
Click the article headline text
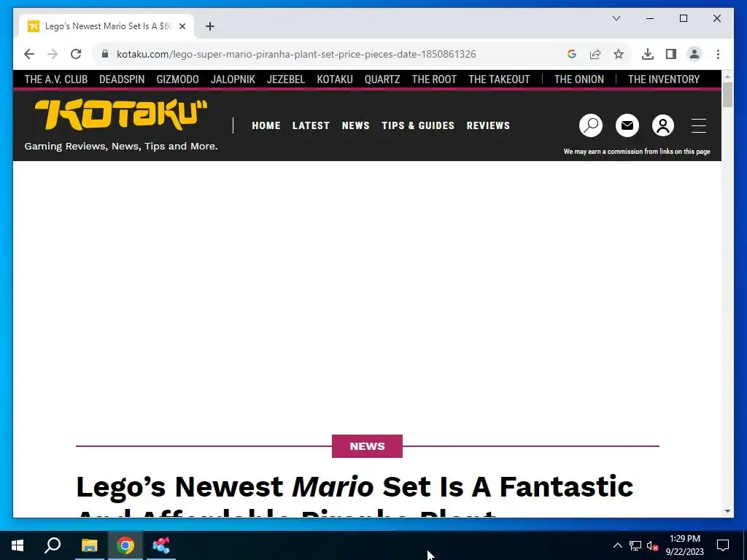pos(355,495)
